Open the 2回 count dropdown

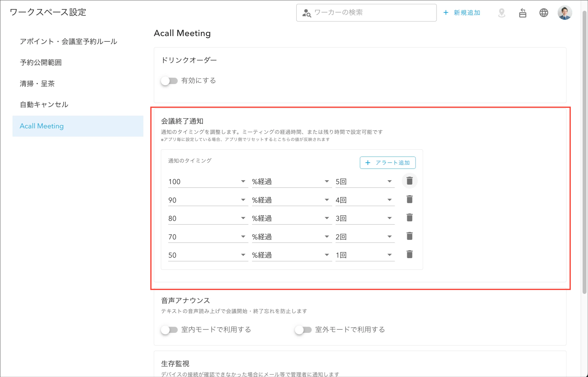point(365,237)
